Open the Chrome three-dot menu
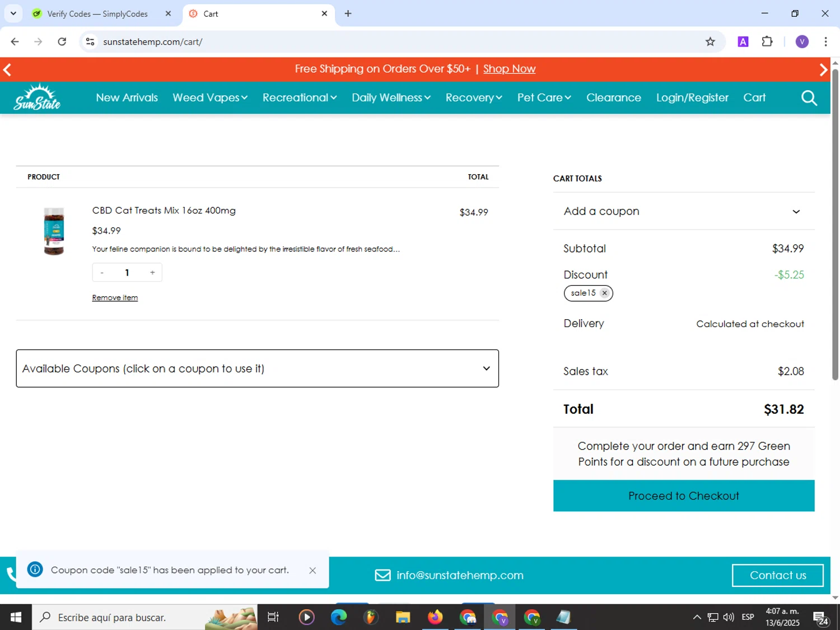The width and height of the screenshot is (840, 630). coord(826,41)
